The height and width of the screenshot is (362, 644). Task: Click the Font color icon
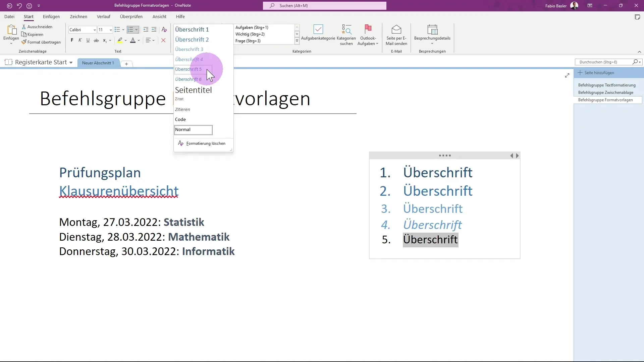[133, 40]
